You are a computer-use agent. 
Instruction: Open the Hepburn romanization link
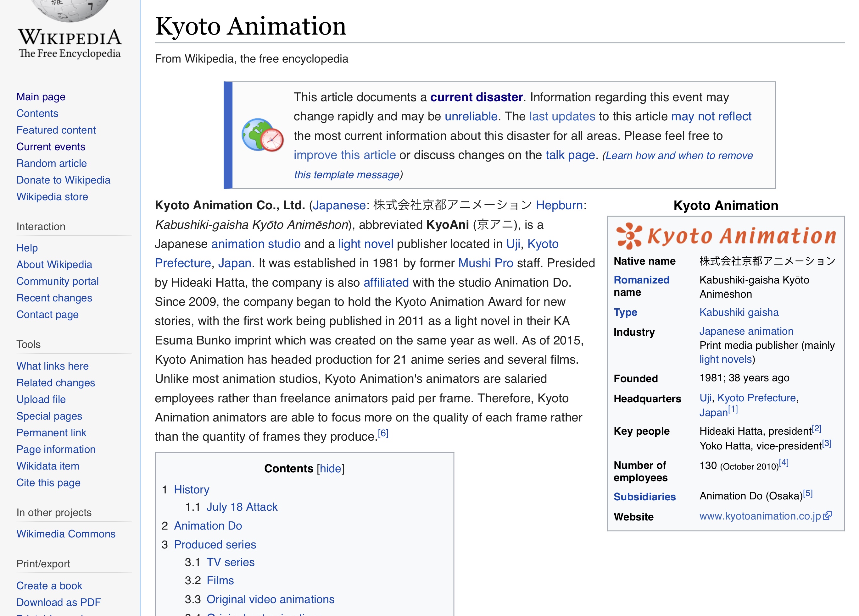tap(559, 205)
